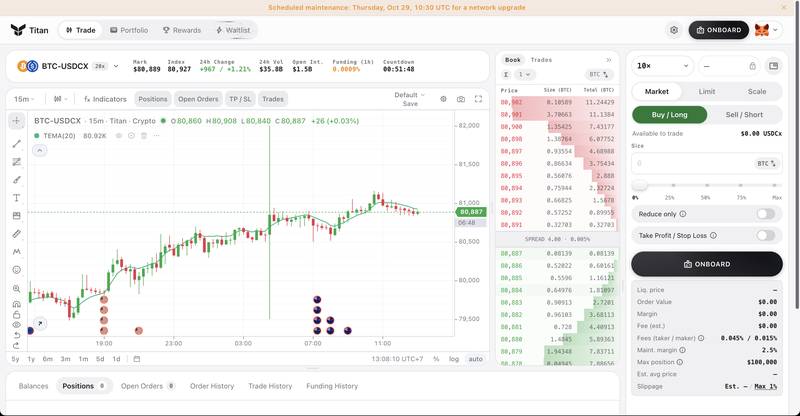800x416 pixels.
Task: Open the wallet account dropdown
Action: (767, 30)
